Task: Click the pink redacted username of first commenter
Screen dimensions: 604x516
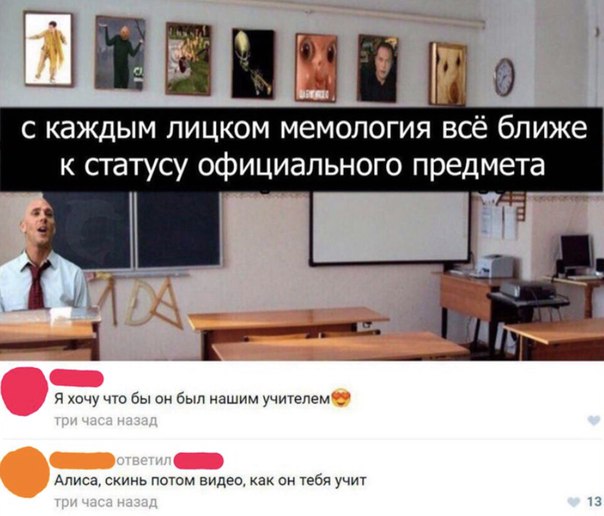Action: (77, 377)
